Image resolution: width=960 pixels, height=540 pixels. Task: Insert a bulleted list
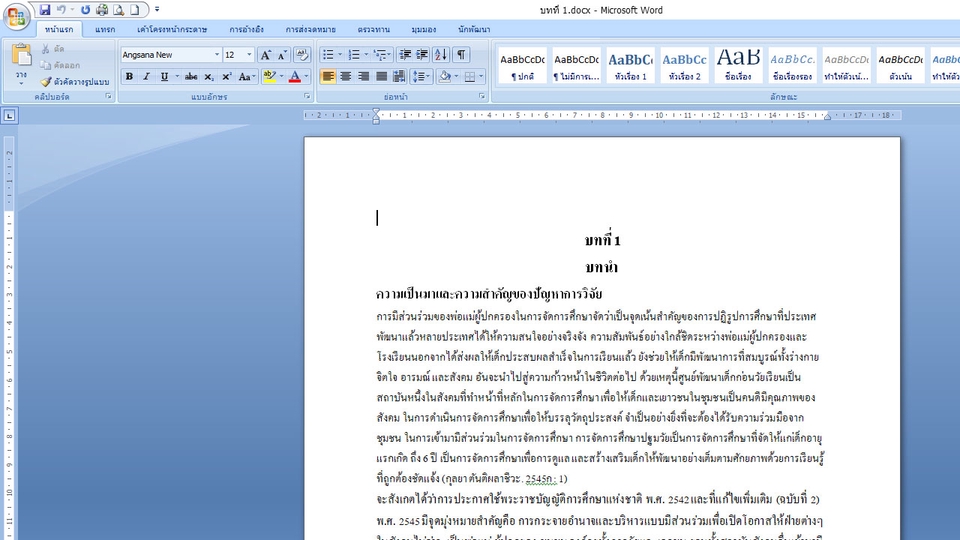tap(329, 55)
